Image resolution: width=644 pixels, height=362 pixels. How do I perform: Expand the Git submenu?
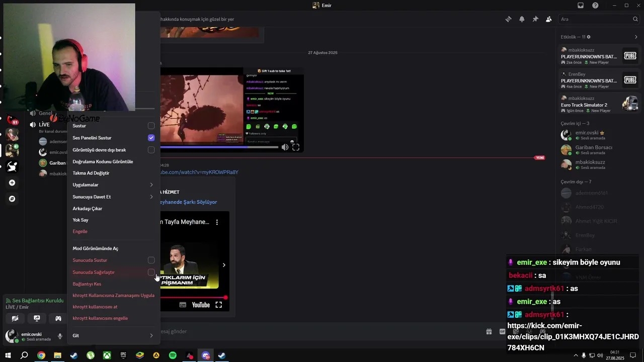tap(113, 336)
